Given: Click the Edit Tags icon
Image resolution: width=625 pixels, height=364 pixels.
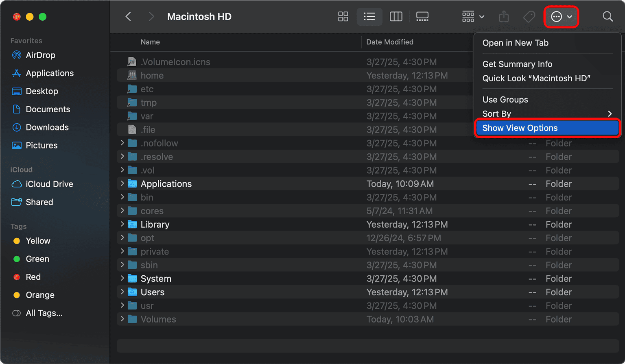Looking at the screenshot, I should coord(529,17).
